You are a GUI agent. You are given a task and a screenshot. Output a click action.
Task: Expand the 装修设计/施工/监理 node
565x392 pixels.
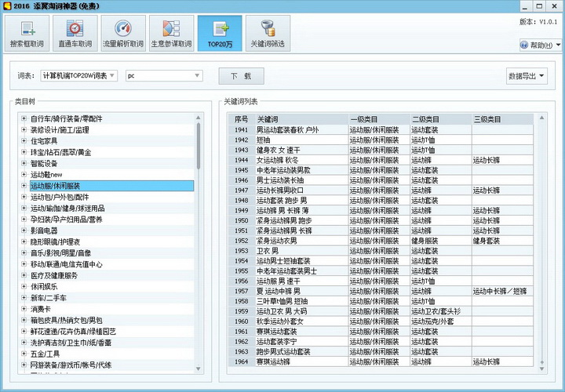[24, 129]
